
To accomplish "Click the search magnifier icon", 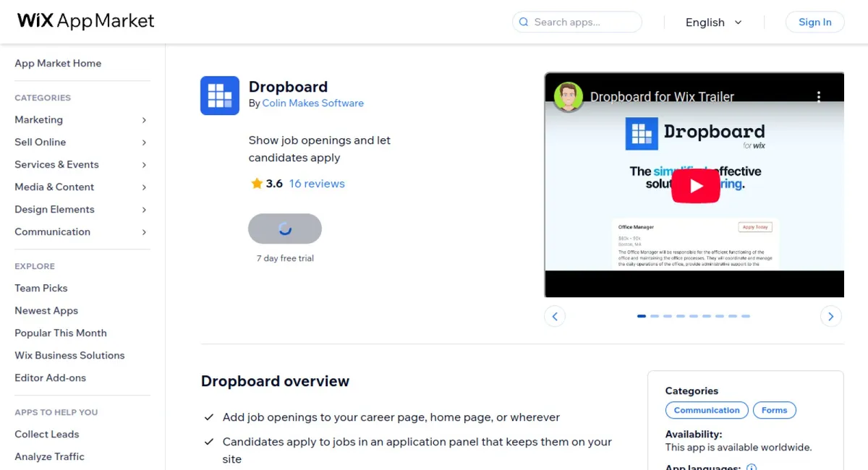I will click(524, 22).
